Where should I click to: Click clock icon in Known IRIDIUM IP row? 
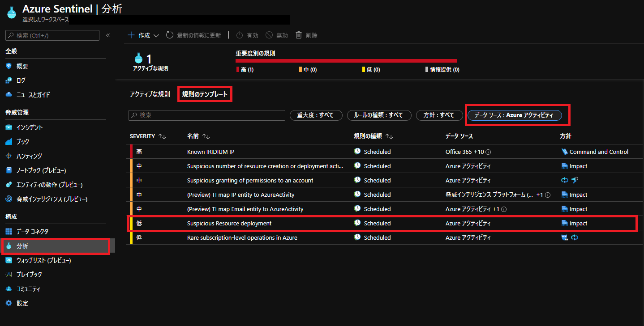coord(357,152)
